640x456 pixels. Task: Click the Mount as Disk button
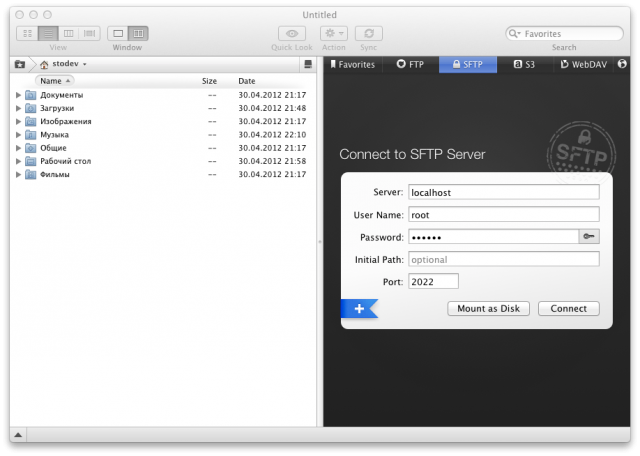point(488,309)
